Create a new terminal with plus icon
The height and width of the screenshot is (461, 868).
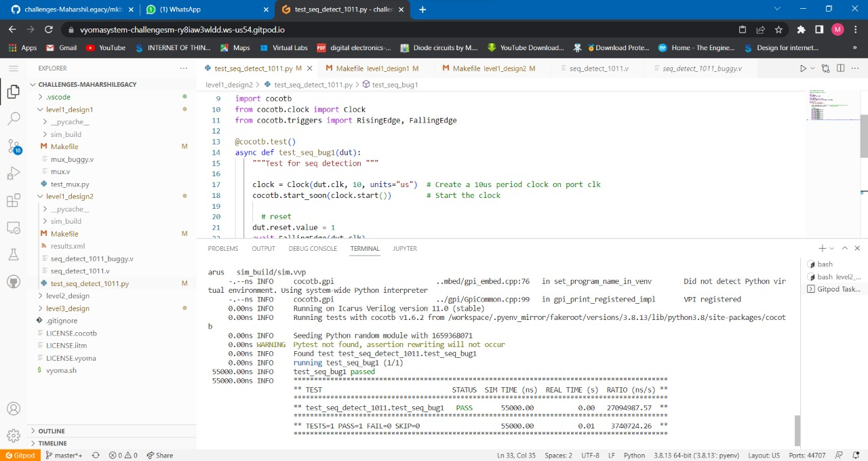point(822,249)
